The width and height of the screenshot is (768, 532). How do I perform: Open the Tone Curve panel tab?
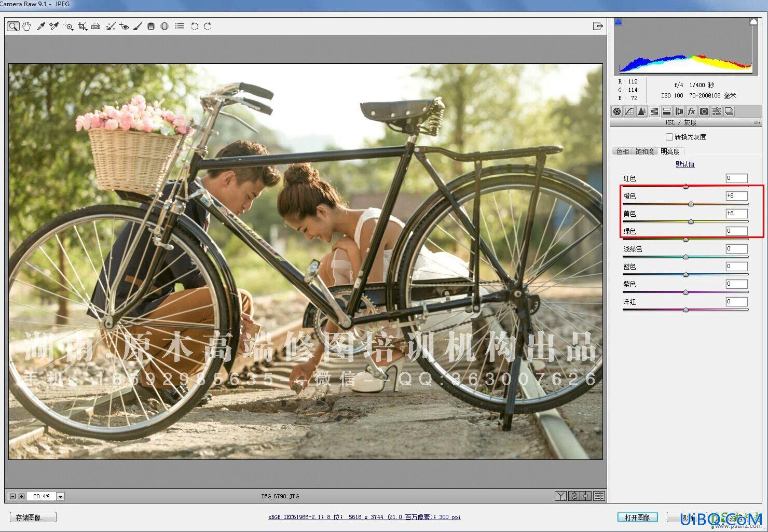tap(629, 111)
